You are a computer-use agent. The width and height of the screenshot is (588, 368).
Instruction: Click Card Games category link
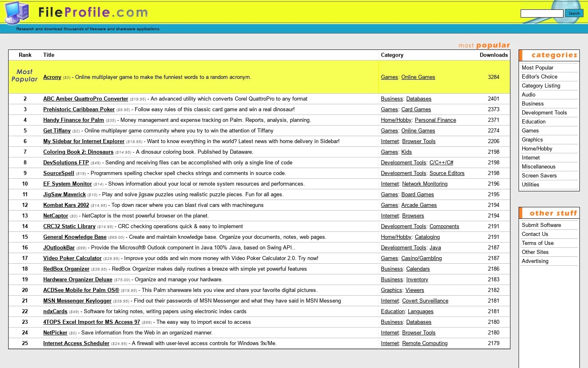click(x=416, y=110)
